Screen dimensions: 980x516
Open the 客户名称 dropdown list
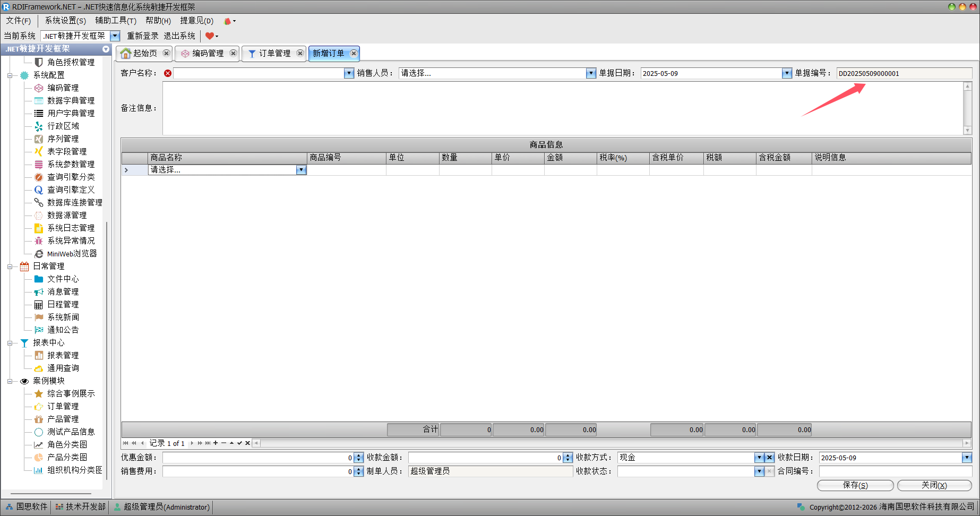click(349, 73)
